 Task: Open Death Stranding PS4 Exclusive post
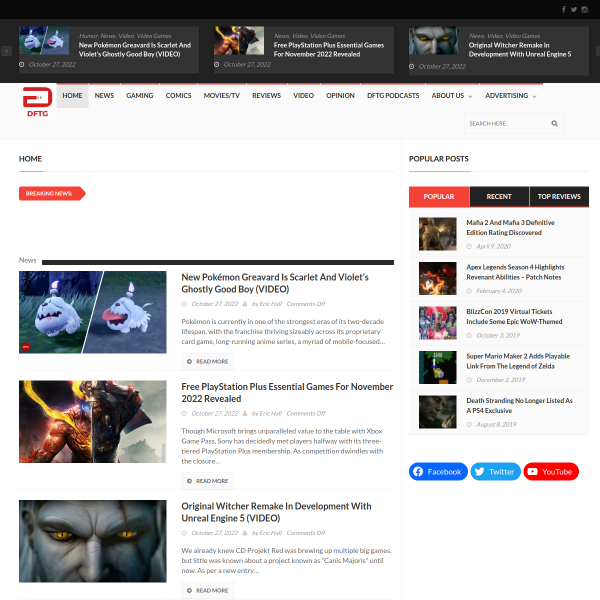click(x=519, y=405)
